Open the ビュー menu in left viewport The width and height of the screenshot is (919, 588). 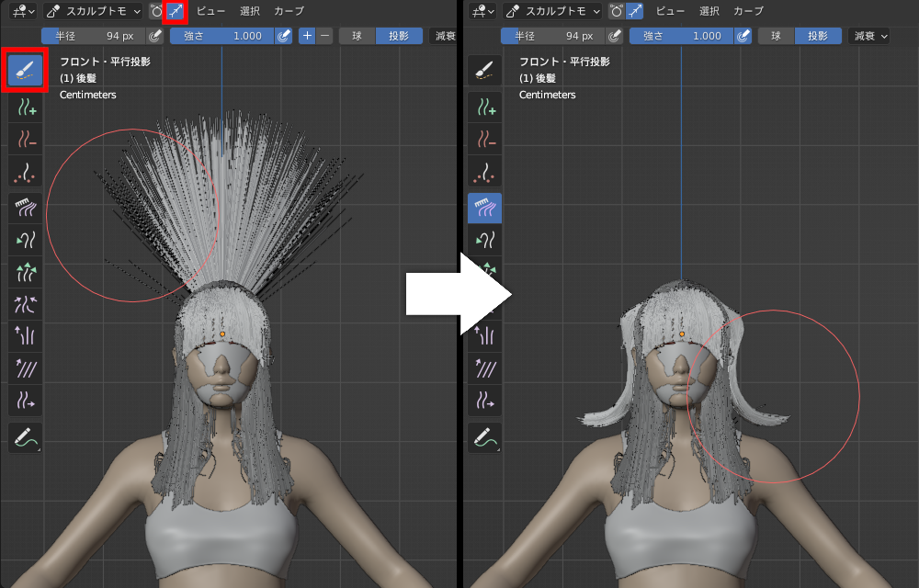click(210, 11)
